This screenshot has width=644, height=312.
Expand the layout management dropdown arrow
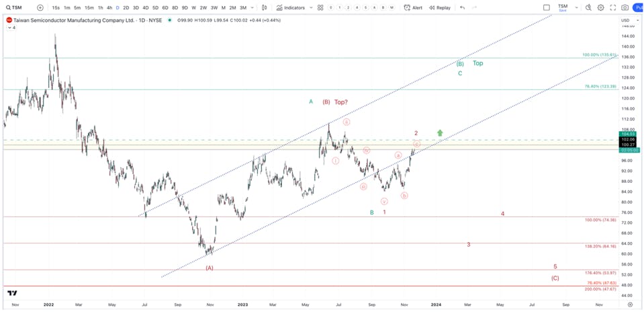click(x=577, y=7)
